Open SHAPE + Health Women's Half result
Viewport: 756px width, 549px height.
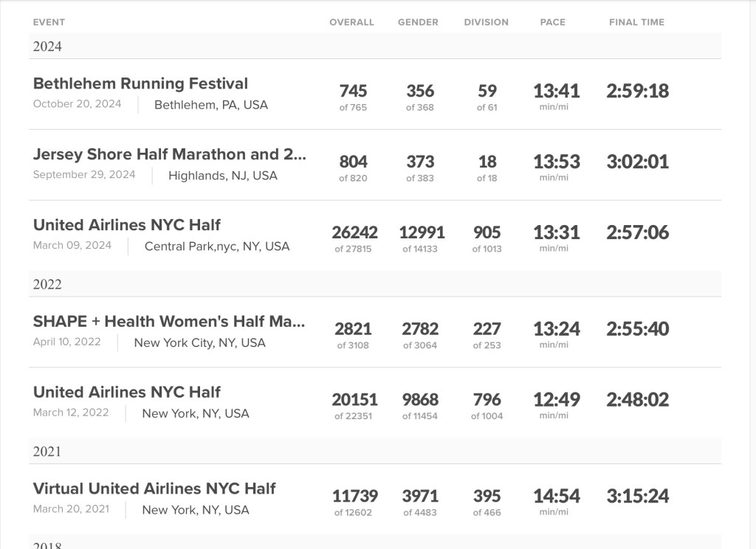pyautogui.click(x=169, y=322)
